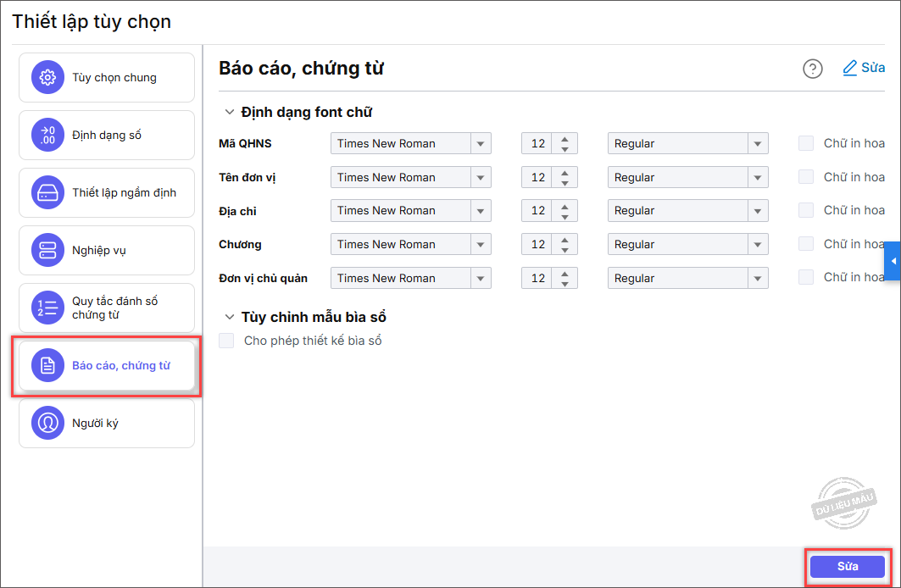901x588 pixels.
Task: Check Cho phép thiết kế bìa sổ
Action: [x=226, y=341]
